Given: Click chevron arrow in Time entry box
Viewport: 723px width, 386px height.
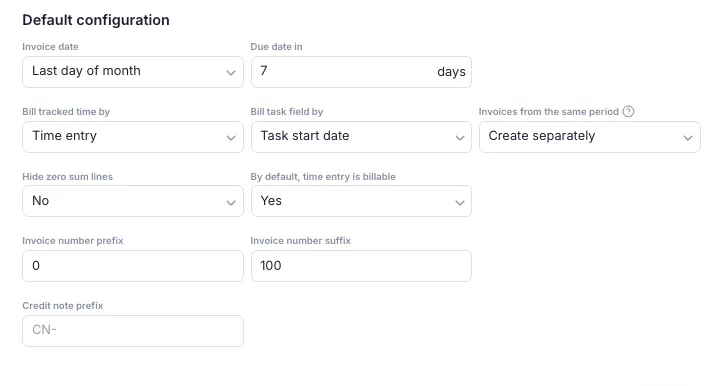Looking at the screenshot, I should tap(231, 138).
